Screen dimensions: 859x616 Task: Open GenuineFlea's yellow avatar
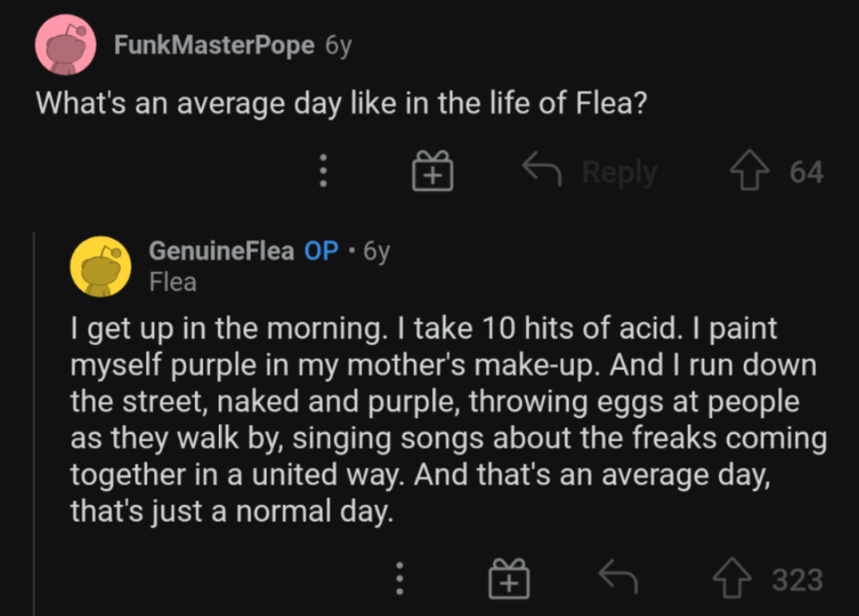point(100,267)
